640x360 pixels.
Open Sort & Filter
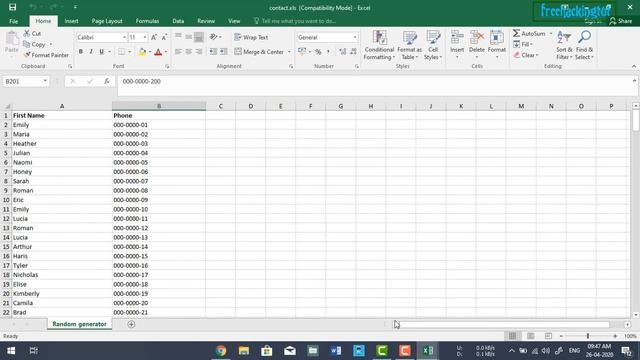click(x=564, y=45)
